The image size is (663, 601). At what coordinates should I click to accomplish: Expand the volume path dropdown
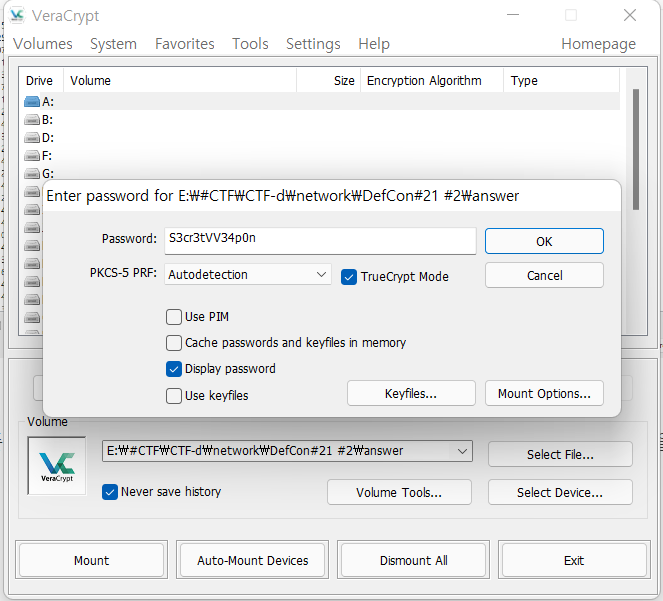click(x=462, y=451)
